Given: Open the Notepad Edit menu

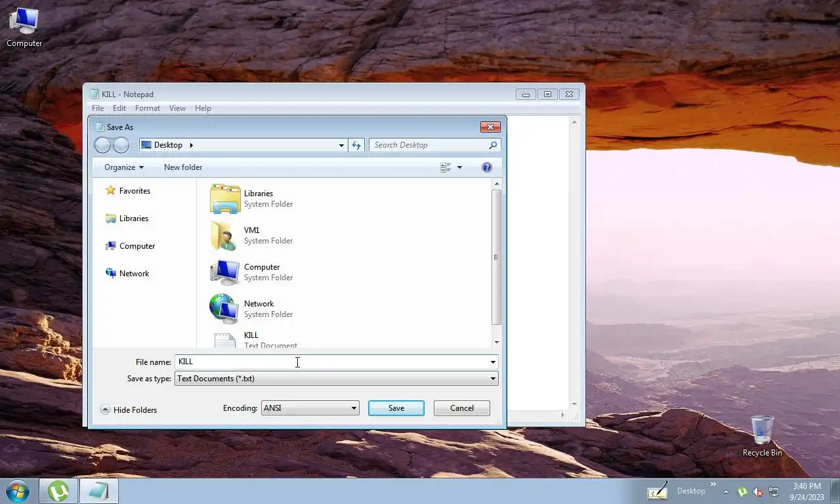Looking at the screenshot, I should pyautogui.click(x=119, y=108).
